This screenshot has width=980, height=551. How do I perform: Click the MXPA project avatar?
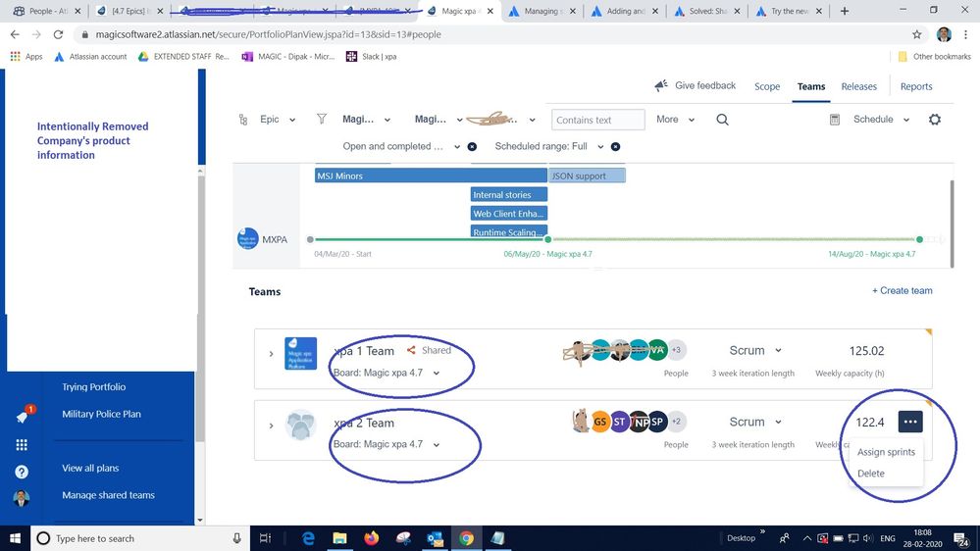click(247, 238)
